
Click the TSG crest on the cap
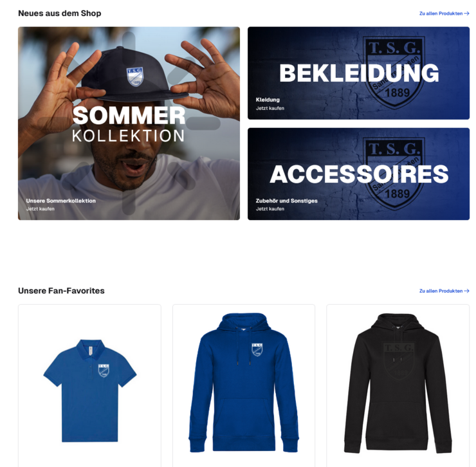(x=134, y=77)
